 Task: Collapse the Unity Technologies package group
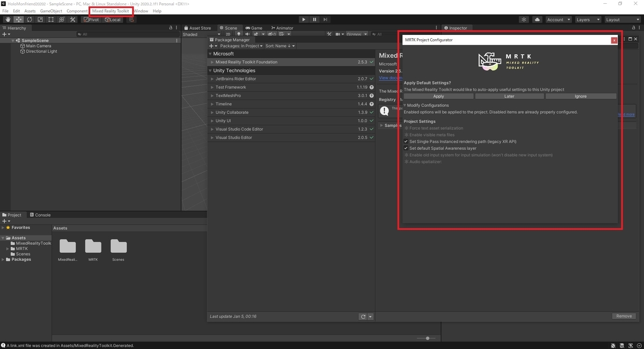coord(210,70)
